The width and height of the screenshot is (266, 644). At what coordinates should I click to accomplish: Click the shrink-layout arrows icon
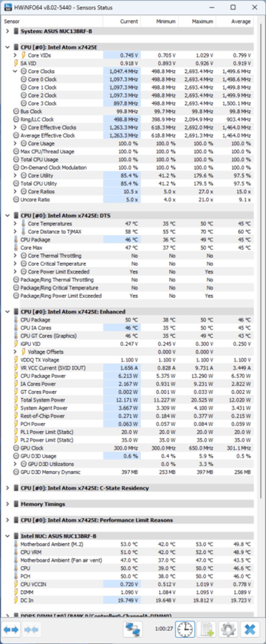tap(31, 630)
